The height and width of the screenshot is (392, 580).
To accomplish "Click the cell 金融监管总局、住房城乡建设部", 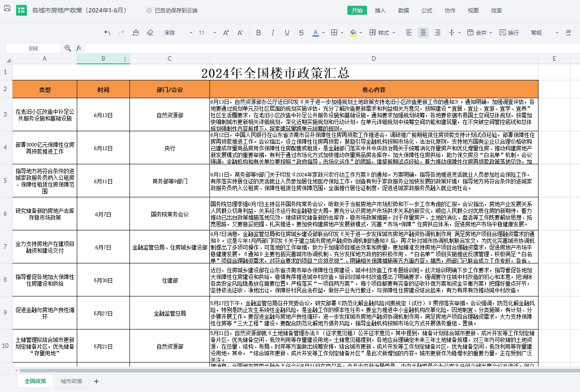I will (170, 247).
